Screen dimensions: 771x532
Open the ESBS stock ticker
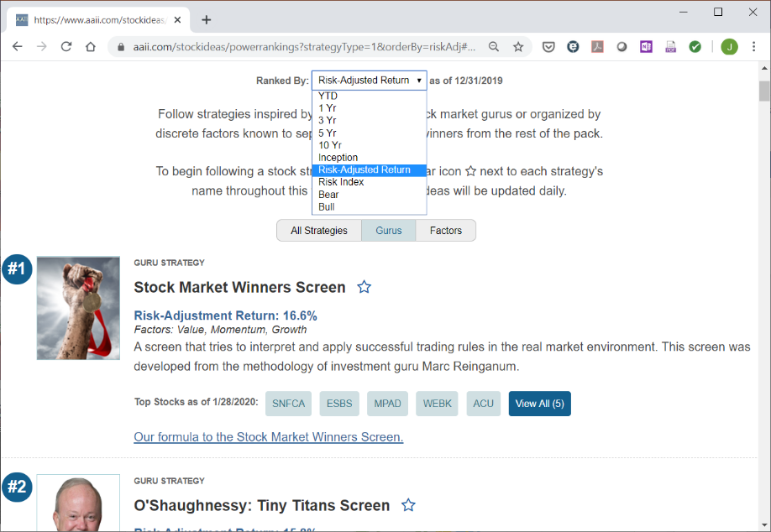click(339, 404)
